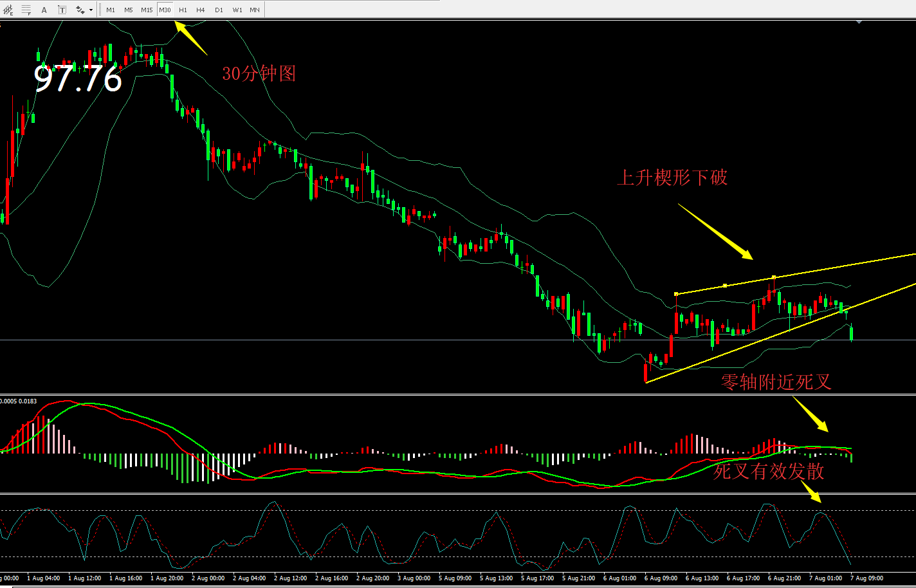This screenshot has height=588, width=916.
Task: Choose the Text tool labeled A
Action: [44, 10]
